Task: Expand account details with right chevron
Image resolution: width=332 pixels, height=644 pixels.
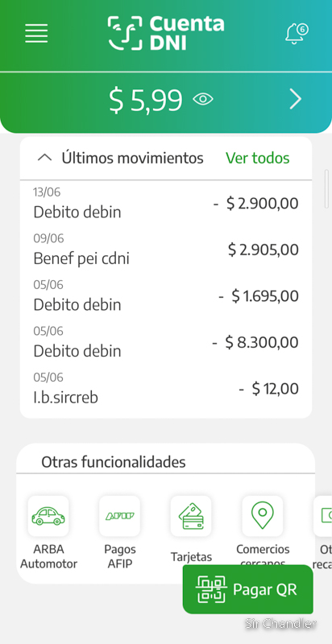Action: 295,99
